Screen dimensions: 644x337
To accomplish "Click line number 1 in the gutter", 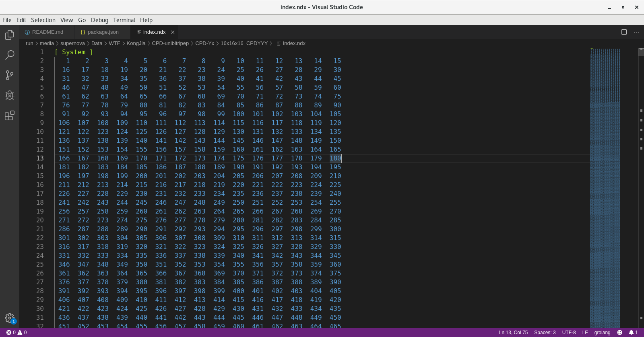I will (x=42, y=52).
